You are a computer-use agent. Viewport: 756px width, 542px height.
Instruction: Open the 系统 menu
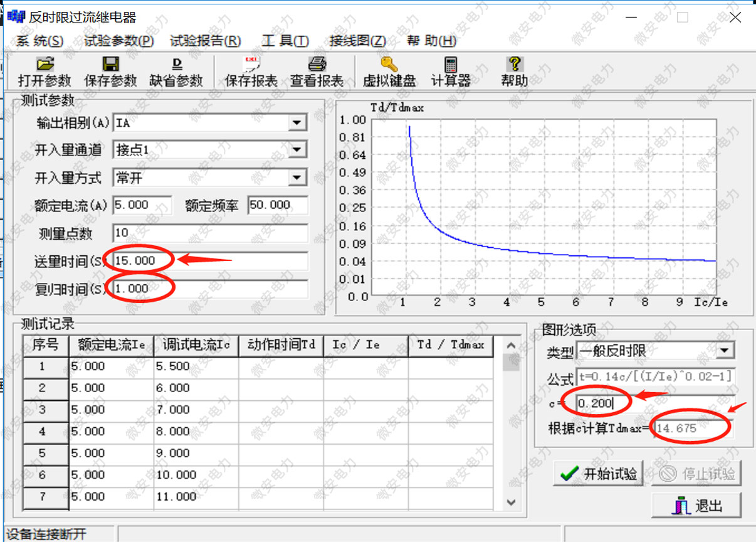tap(42, 40)
